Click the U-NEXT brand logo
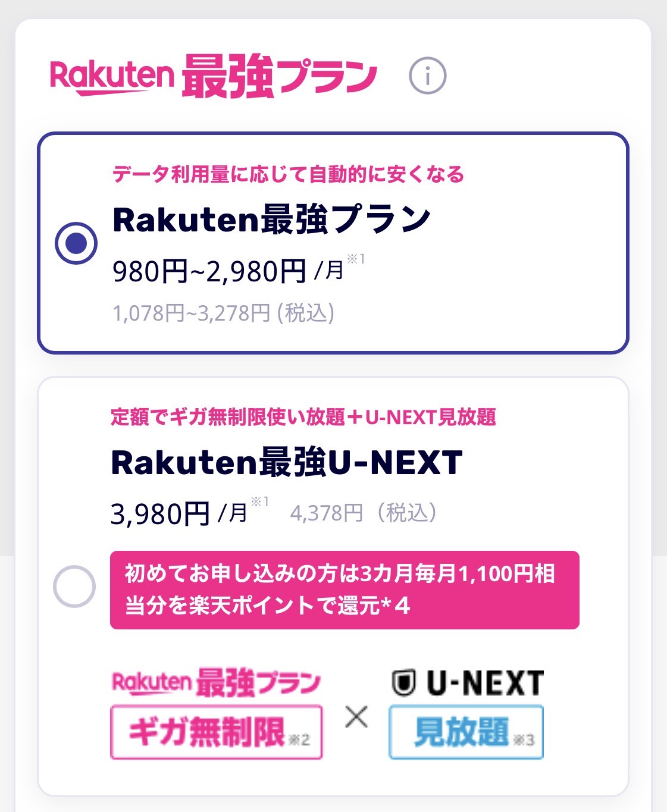The height and width of the screenshot is (812, 667). [468, 683]
